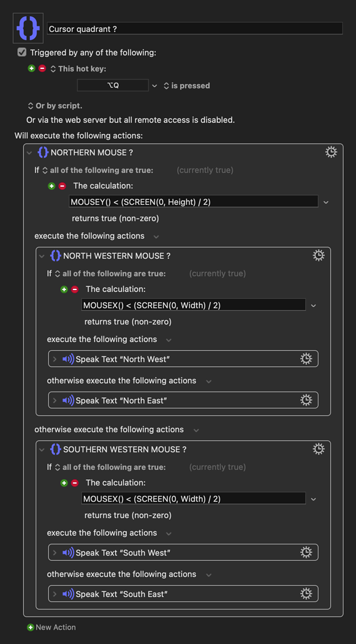Collapse the NORTHERN MOUSE action

pos(29,153)
